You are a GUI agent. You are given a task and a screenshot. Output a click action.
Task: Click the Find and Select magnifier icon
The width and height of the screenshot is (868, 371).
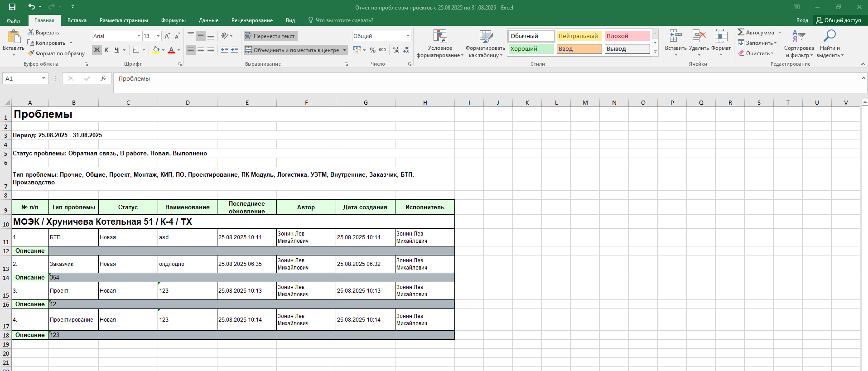pos(829,36)
